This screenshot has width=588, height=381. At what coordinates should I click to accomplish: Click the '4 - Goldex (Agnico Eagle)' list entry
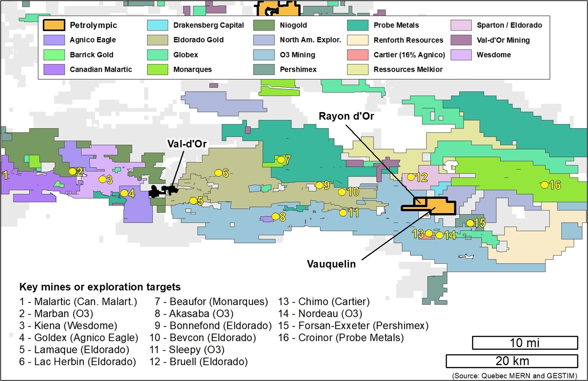(x=79, y=337)
